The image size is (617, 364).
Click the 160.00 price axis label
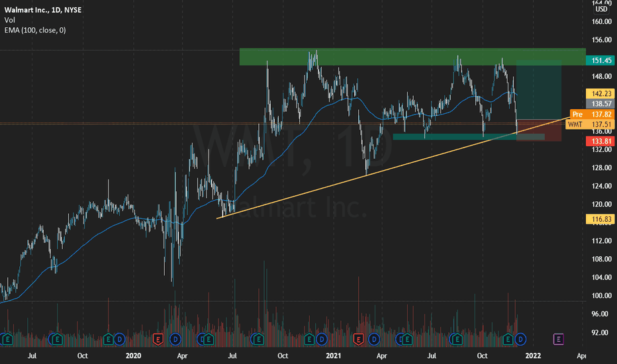coord(602,22)
